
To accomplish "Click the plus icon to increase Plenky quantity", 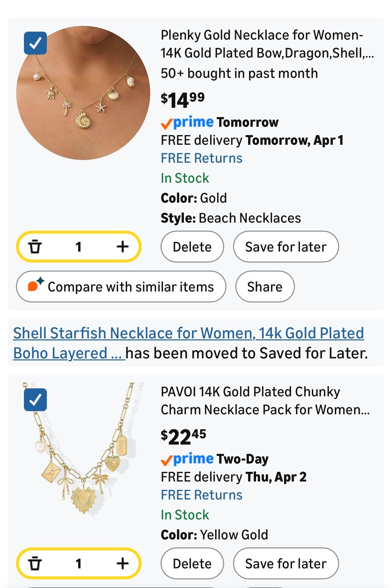I will point(123,247).
